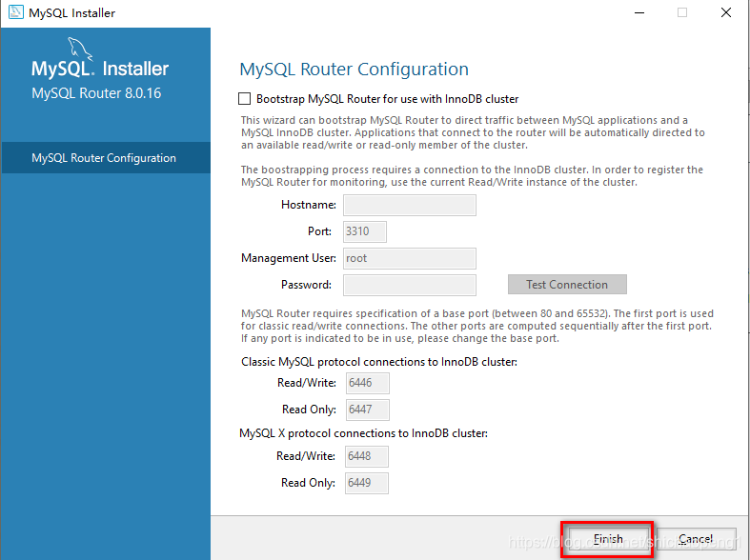The height and width of the screenshot is (560, 750).
Task: Click the Hostname input field
Action: pos(410,205)
